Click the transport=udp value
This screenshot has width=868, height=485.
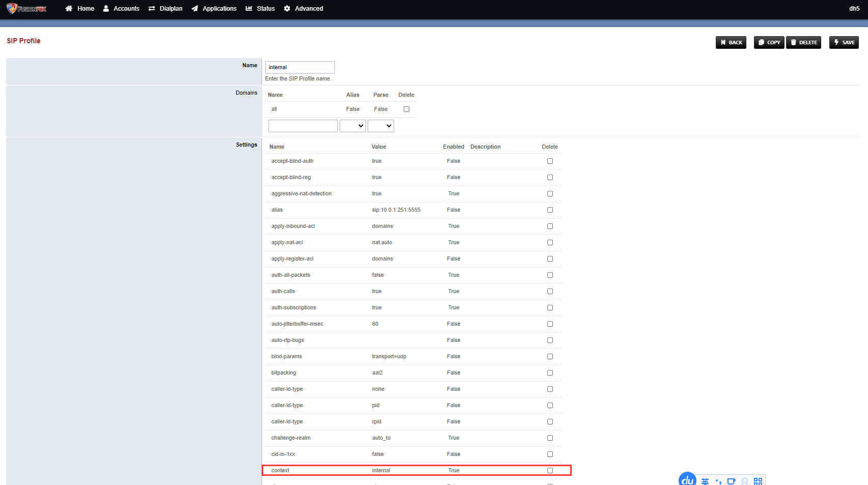click(x=389, y=357)
